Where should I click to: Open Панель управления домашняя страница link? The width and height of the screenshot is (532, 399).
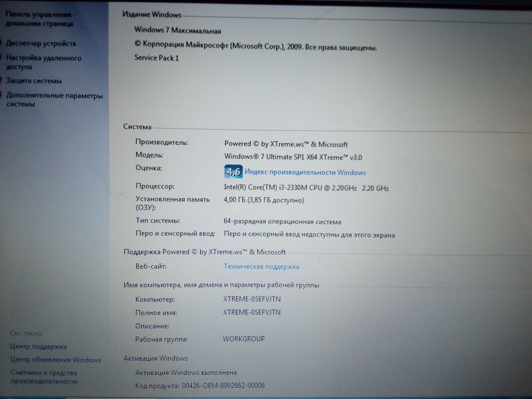tap(40, 19)
